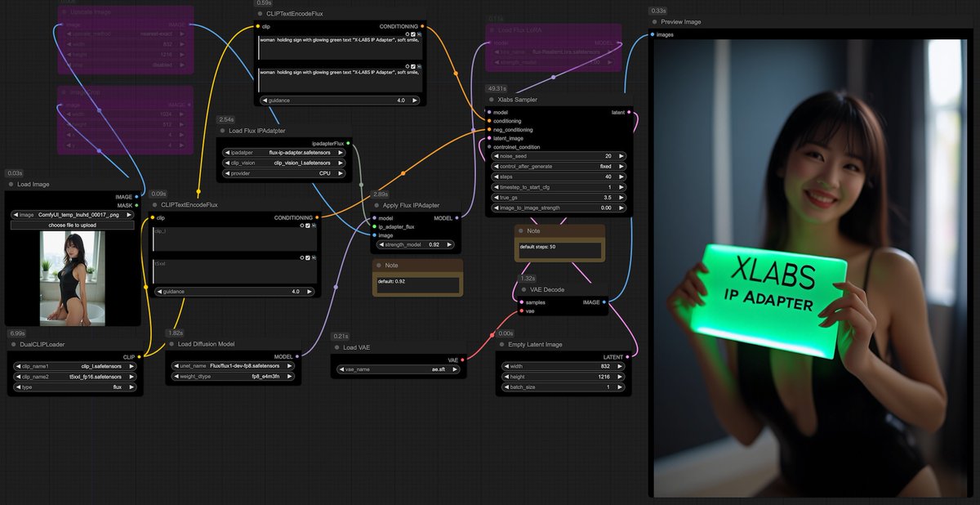This screenshot has width=980, height=505.
Task: Collapse the Note node saying default steps: 50
Action: tap(520, 231)
